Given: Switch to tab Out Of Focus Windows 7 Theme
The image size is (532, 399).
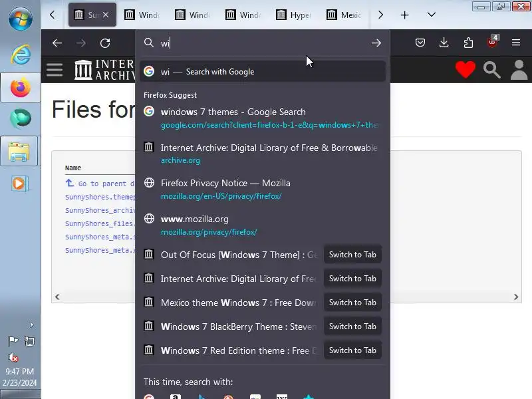Looking at the screenshot, I should pos(352,255).
